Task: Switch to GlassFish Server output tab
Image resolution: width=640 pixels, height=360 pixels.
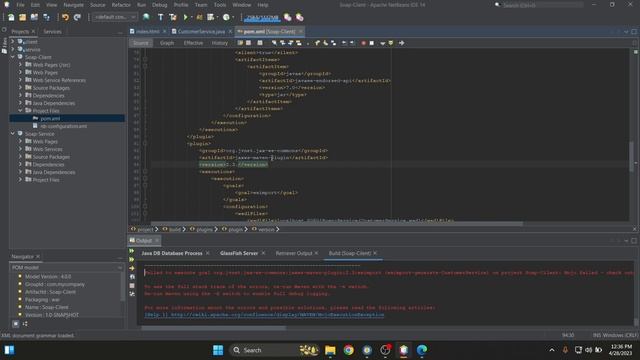Action: (x=239, y=253)
